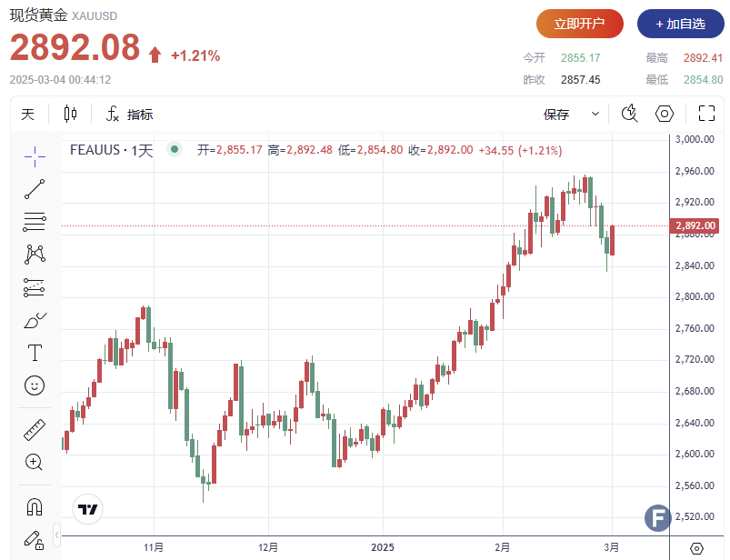Toggle lock all drawing tools
Image resolution: width=730 pixels, height=560 pixels.
tap(35, 539)
